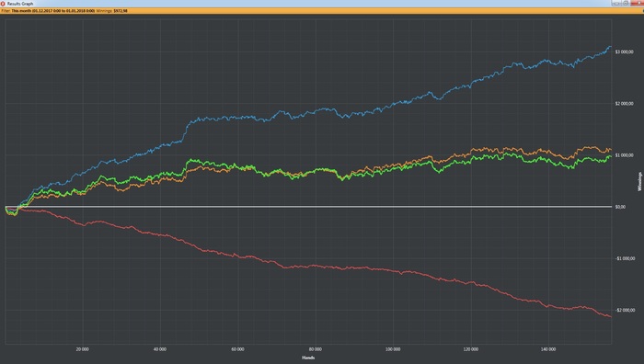
Task: Click the 80 000 hands tick label
Action: (x=315, y=349)
